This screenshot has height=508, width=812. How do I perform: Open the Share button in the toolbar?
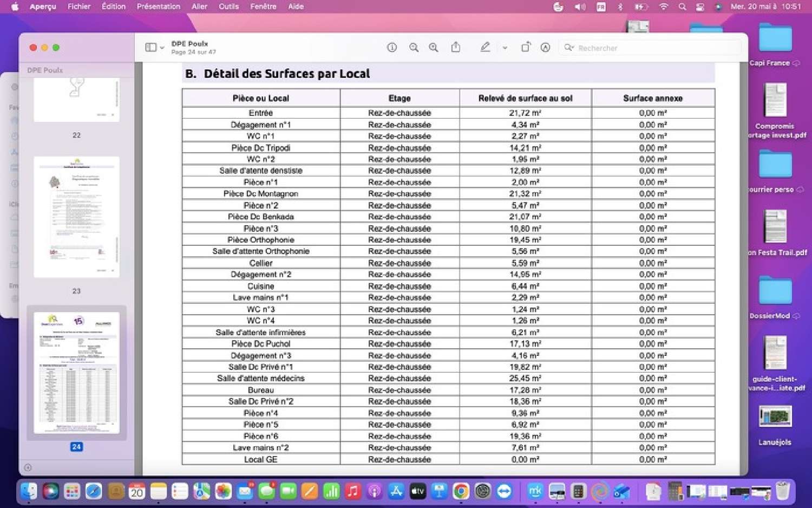pyautogui.click(x=456, y=47)
